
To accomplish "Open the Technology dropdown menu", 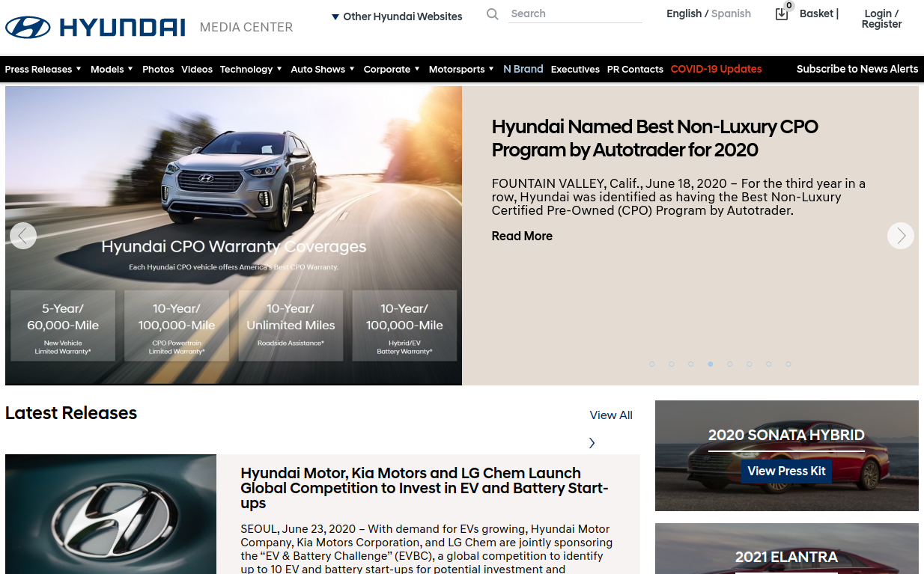I will pos(252,70).
